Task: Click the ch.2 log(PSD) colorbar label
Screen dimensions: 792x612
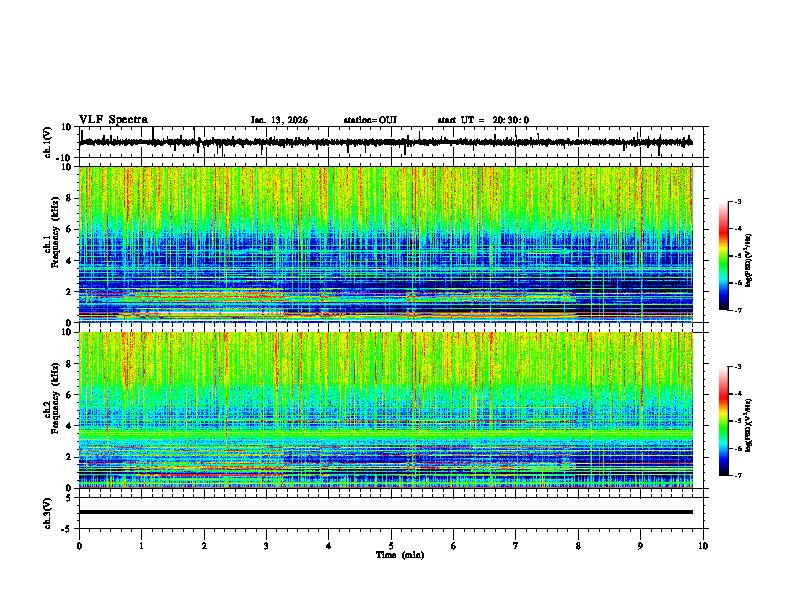Action: click(x=749, y=425)
